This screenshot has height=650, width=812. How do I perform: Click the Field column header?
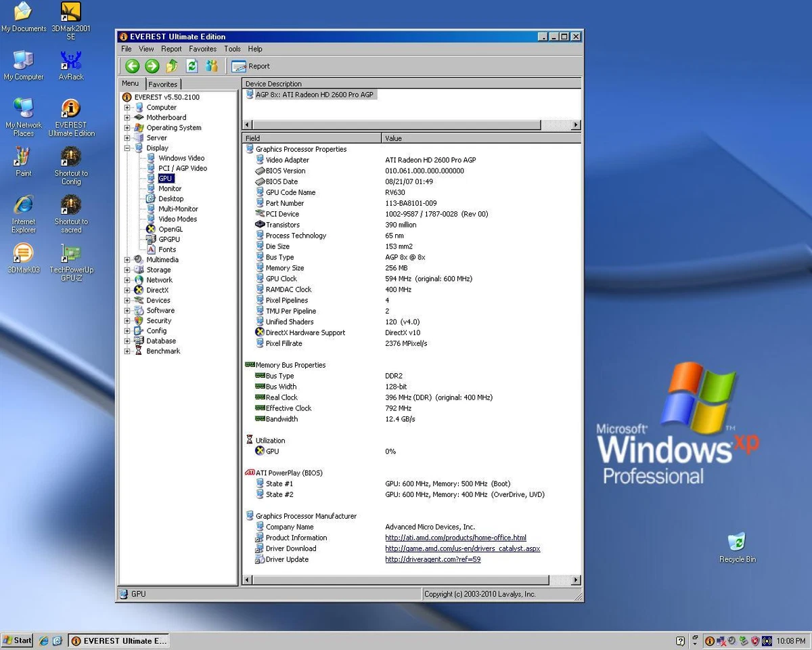tap(312, 138)
